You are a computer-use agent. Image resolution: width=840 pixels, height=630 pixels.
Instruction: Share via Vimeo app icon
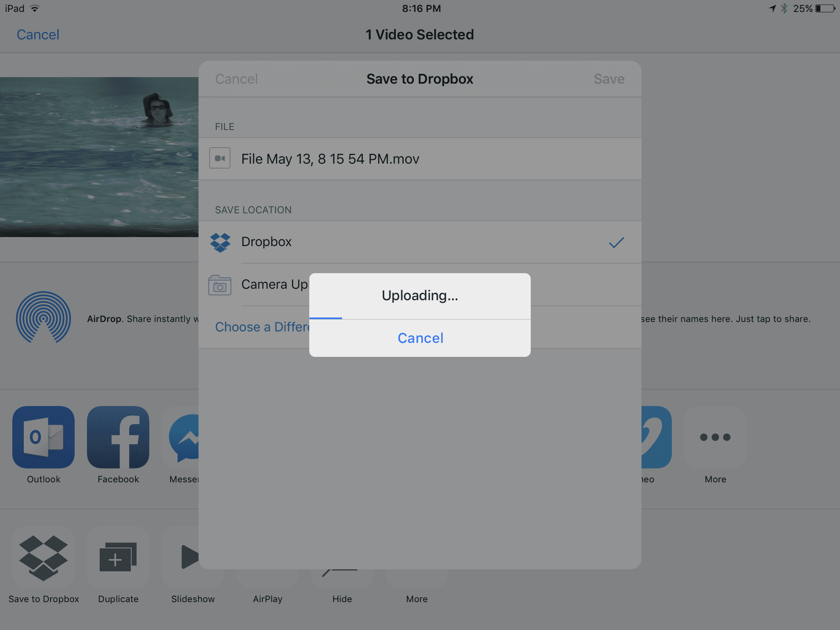pos(656,437)
